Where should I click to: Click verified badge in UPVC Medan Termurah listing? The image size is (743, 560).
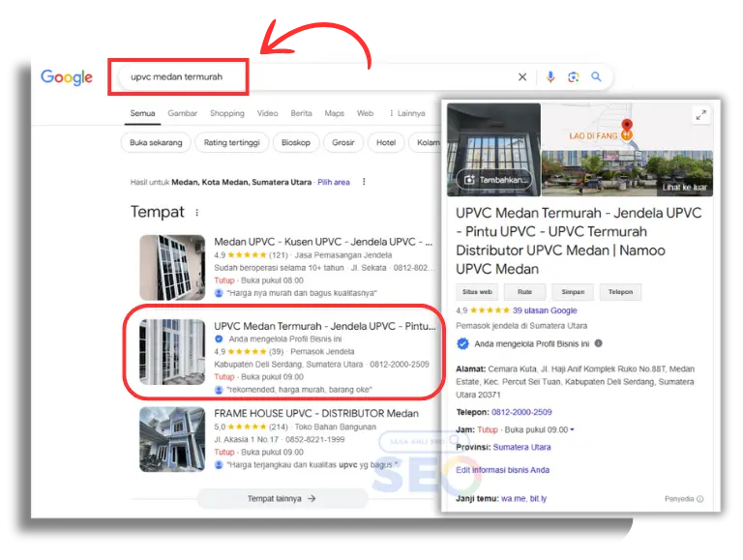(x=219, y=339)
